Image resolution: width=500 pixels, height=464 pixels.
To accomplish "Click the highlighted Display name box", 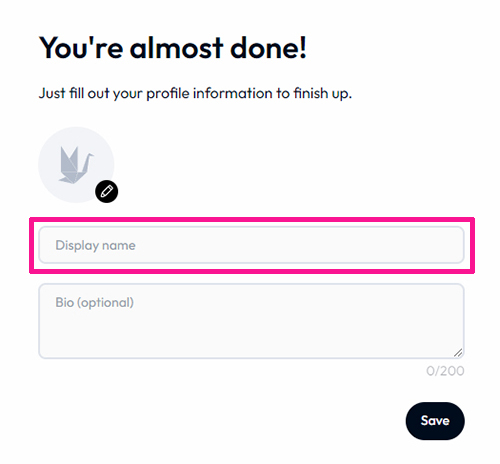I will pyautogui.click(x=251, y=245).
